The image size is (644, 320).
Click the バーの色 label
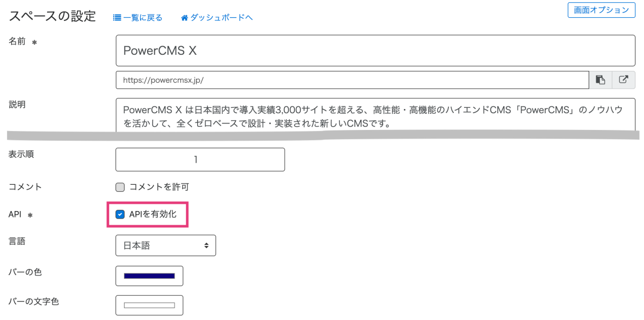click(25, 272)
